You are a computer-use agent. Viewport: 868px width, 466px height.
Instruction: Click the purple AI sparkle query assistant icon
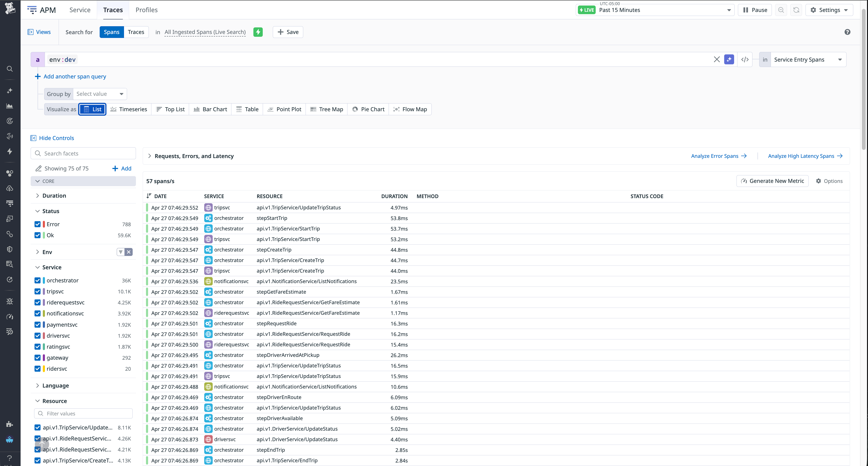(729, 60)
